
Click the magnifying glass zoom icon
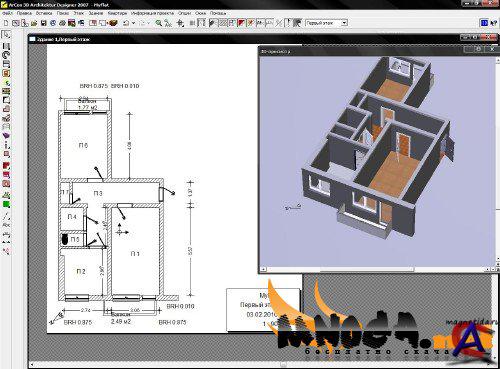coord(159,23)
